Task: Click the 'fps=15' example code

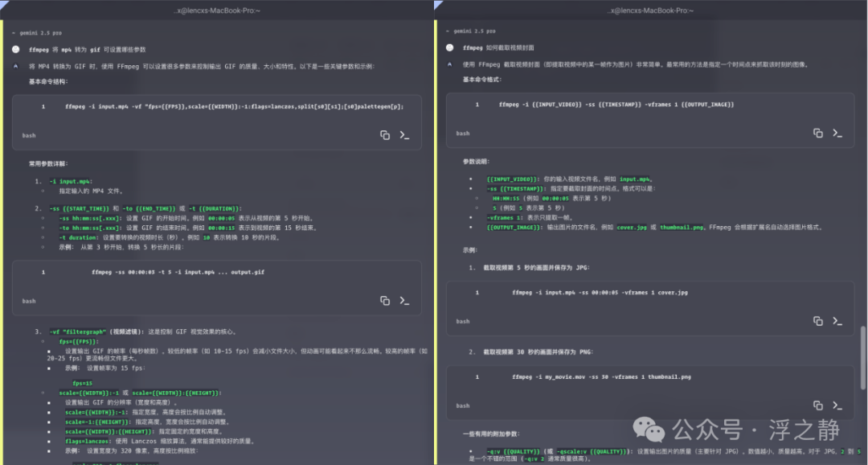Action: (83, 383)
